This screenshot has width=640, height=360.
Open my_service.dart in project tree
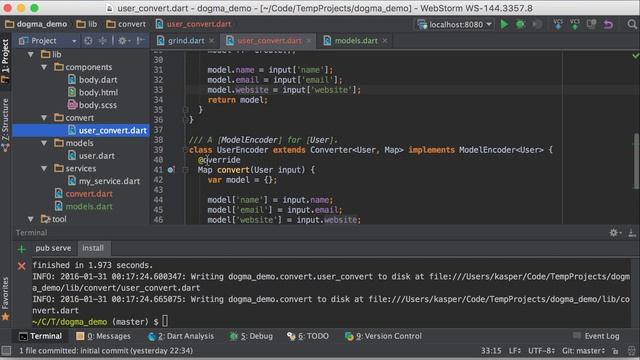pos(104,181)
